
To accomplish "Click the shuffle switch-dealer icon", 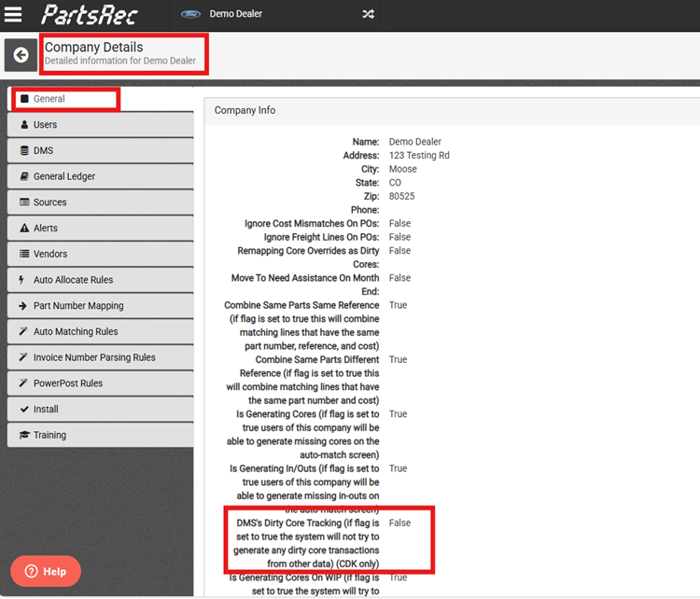I will (x=368, y=14).
